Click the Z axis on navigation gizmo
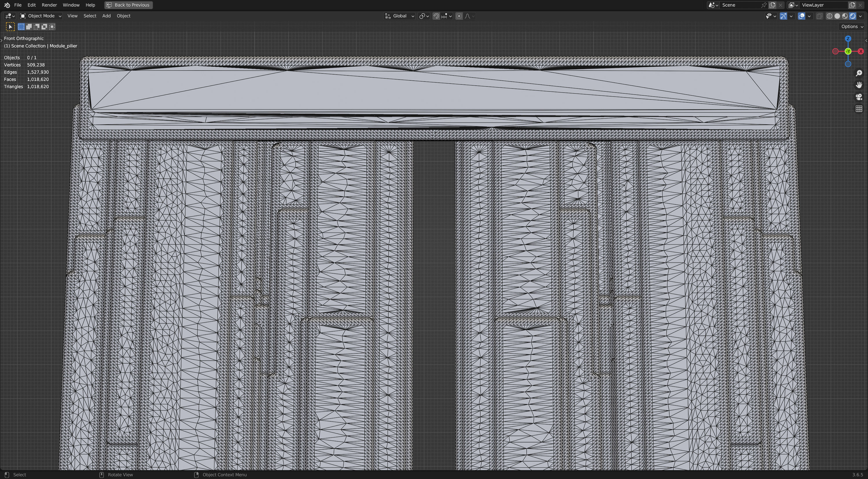 (x=848, y=39)
